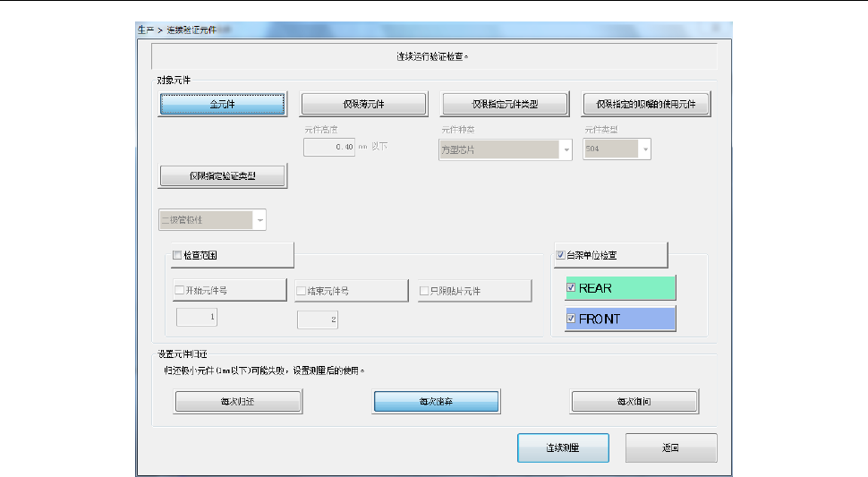868x477 pixels.
Task: Open the 504 type dropdown
Action: point(617,149)
